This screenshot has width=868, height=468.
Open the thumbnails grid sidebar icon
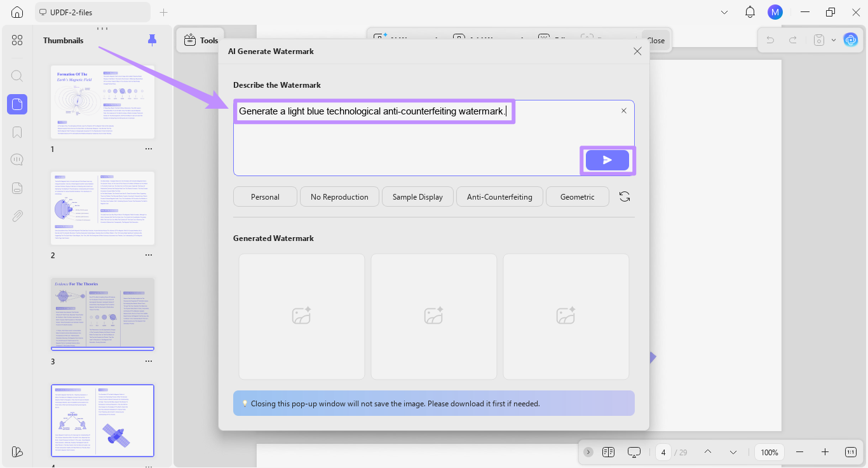[x=17, y=40]
